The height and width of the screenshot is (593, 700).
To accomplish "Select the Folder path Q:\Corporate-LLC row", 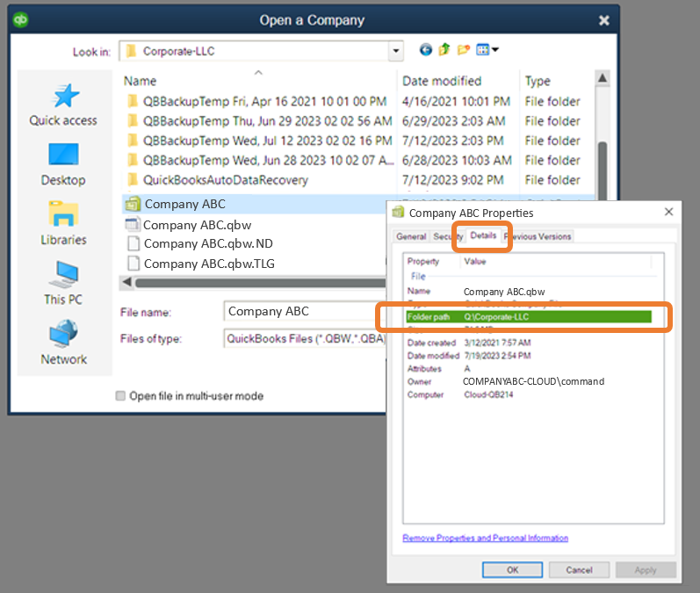I will point(529,317).
